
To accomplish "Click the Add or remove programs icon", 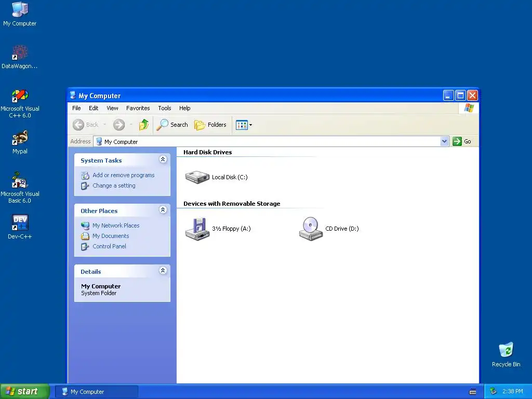I will tap(85, 176).
